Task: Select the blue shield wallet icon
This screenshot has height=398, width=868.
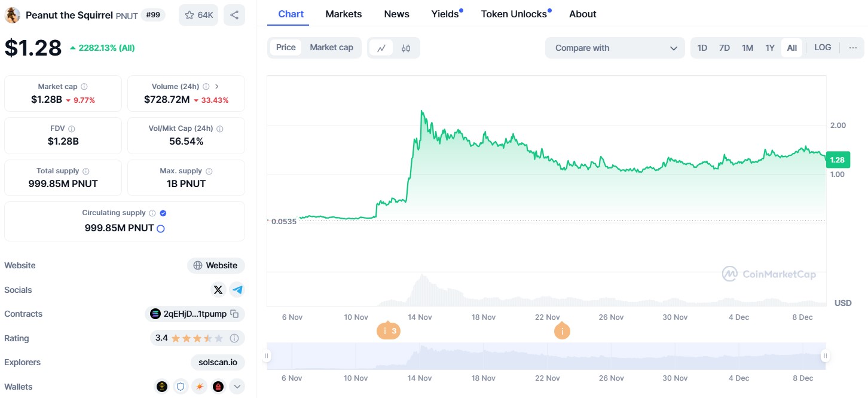Action: tap(181, 387)
